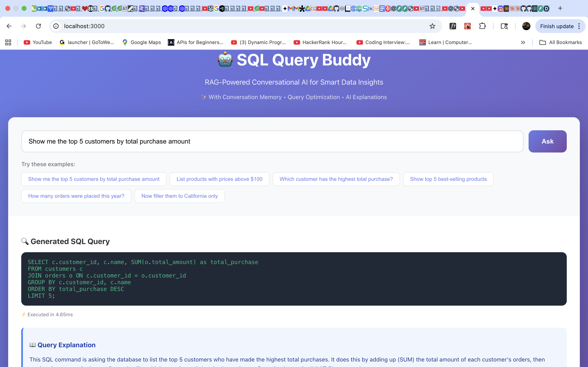Open the apps grid in bookmarks bar
The height and width of the screenshot is (367, 588).
pos(8,42)
